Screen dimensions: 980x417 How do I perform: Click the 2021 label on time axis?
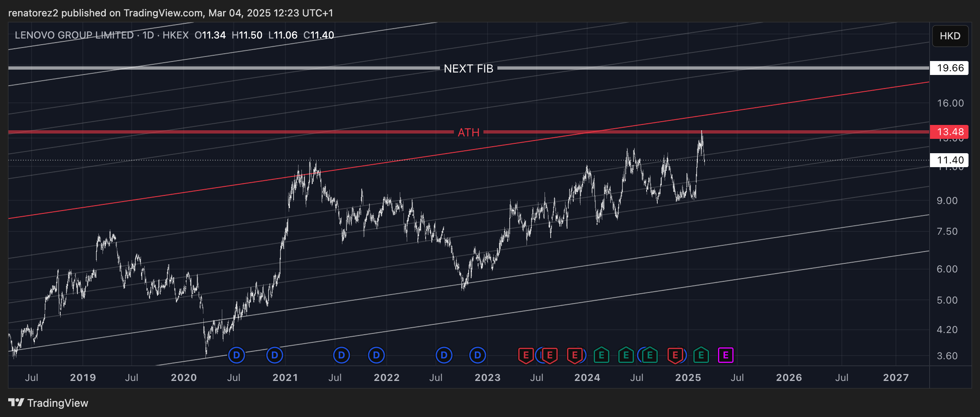point(285,378)
